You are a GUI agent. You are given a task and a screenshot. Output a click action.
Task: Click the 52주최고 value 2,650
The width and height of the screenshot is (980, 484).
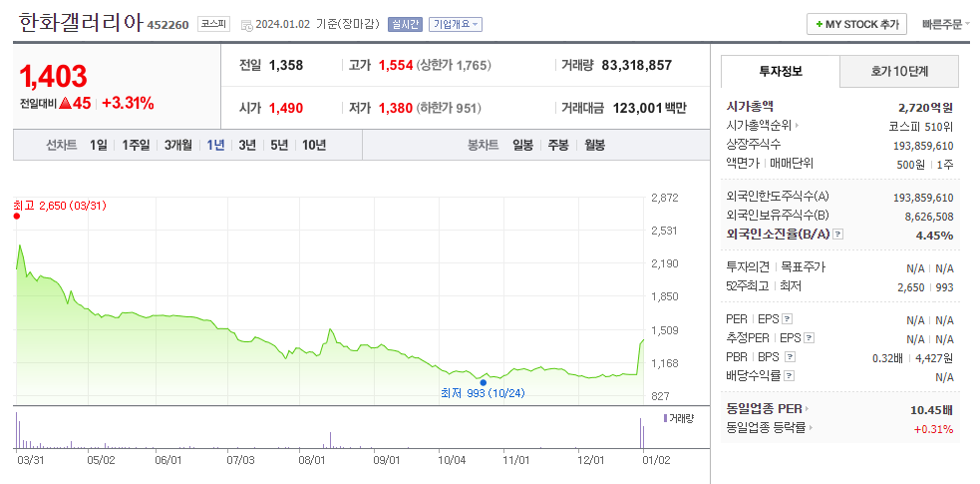pos(910,287)
